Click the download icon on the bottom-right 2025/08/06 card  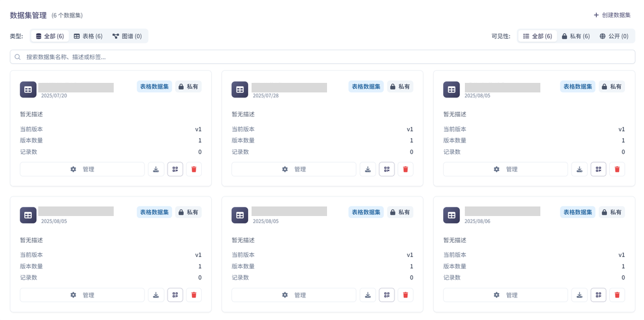click(579, 295)
